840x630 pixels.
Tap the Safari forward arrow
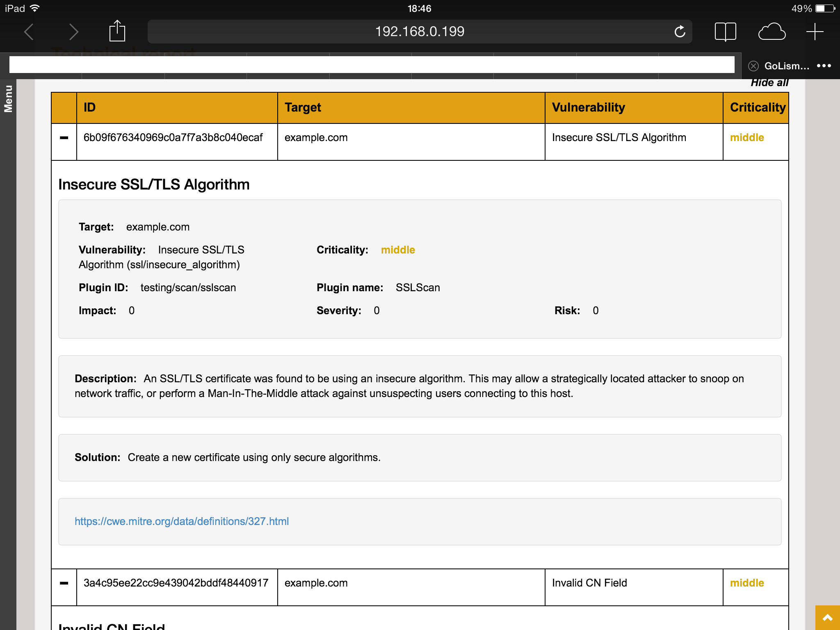coord(73,32)
